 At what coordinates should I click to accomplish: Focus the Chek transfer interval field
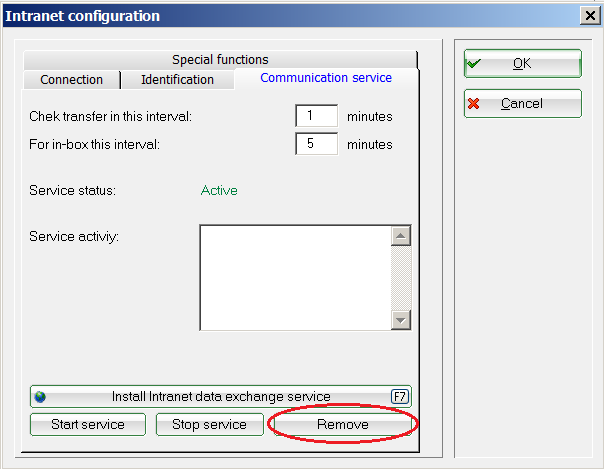click(317, 116)
